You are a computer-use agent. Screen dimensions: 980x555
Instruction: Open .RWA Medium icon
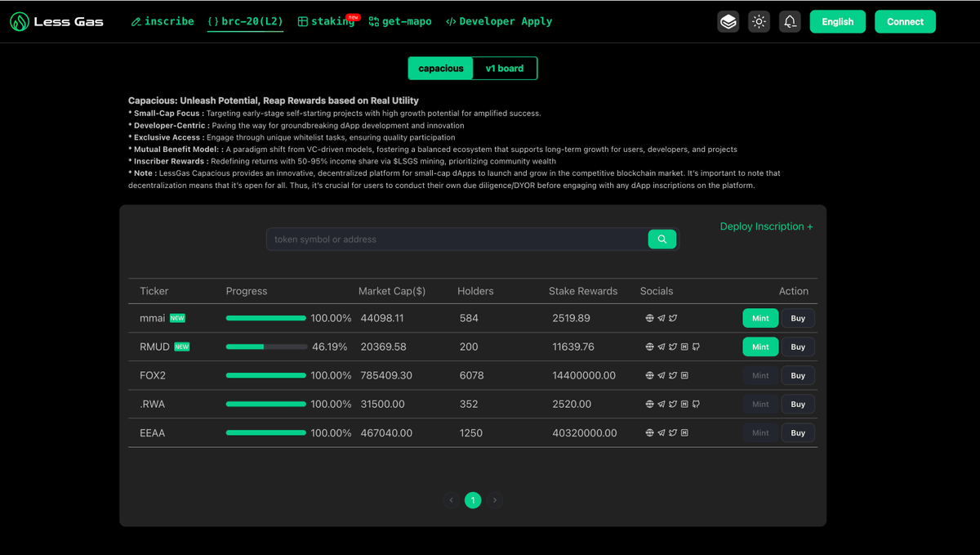[684, 404]
